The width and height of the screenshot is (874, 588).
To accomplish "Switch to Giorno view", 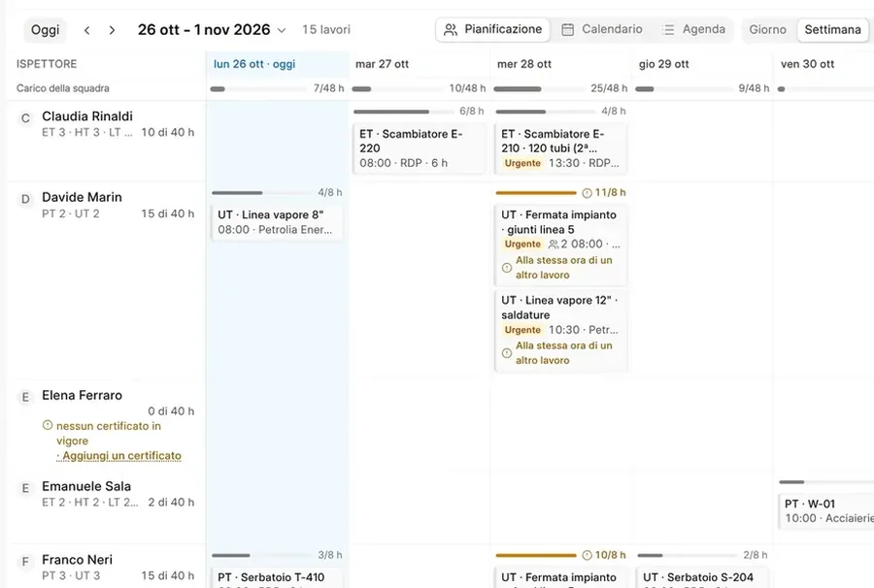I will 767,29.
